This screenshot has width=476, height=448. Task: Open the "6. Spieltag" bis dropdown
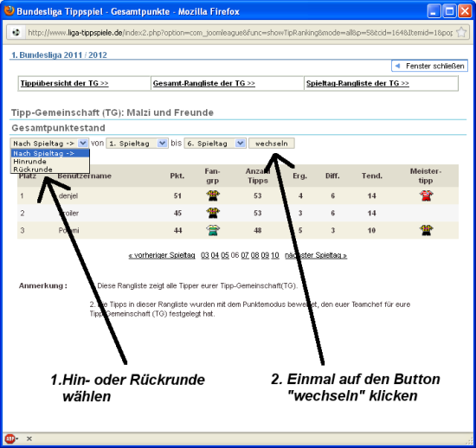[x=215, y=144]
